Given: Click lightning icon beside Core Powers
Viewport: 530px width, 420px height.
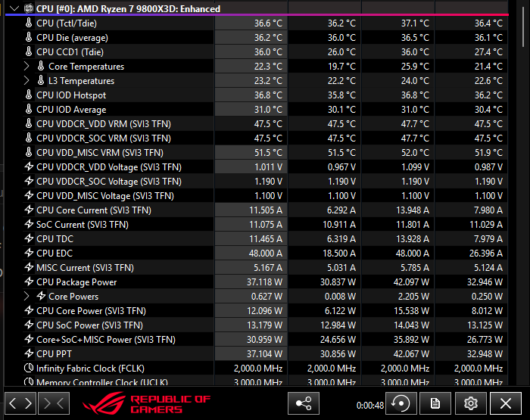Looking at the screenshot, I should [41, 296].
